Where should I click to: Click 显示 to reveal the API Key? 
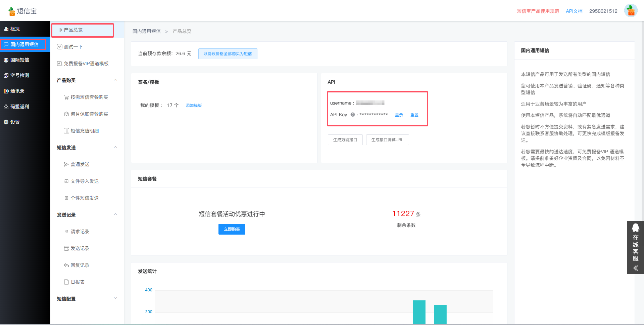(x=399, y=115)
